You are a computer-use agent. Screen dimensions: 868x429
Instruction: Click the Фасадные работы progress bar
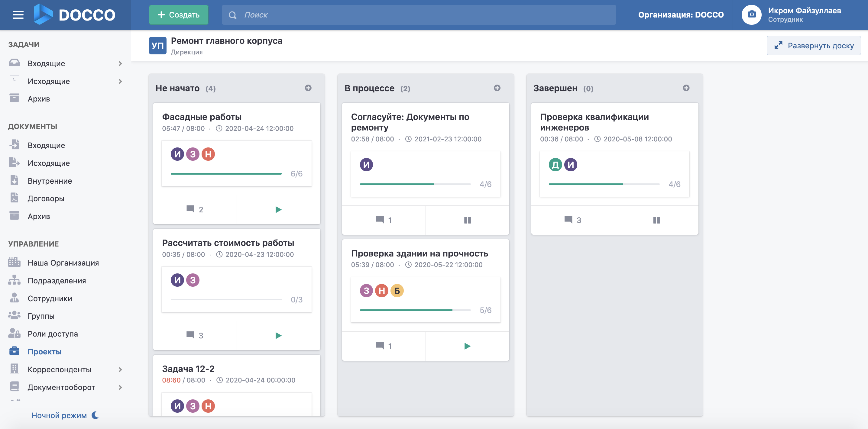[226, 174]
